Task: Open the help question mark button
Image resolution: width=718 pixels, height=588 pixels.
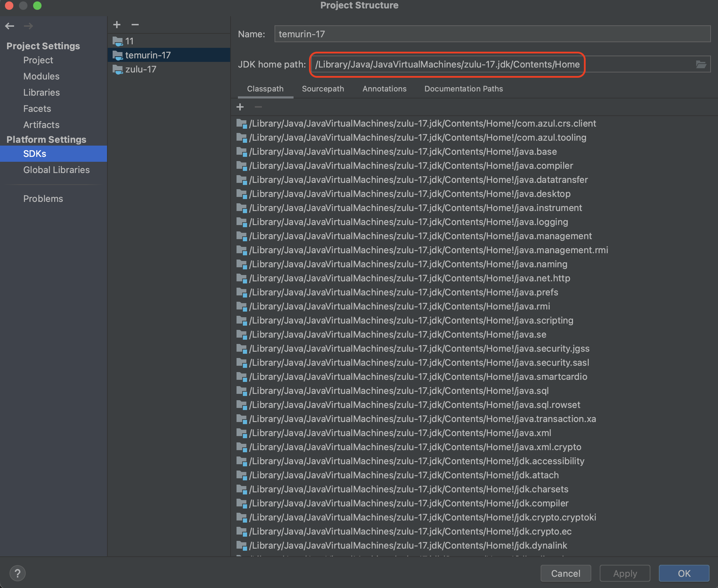Action: [17, 573]
